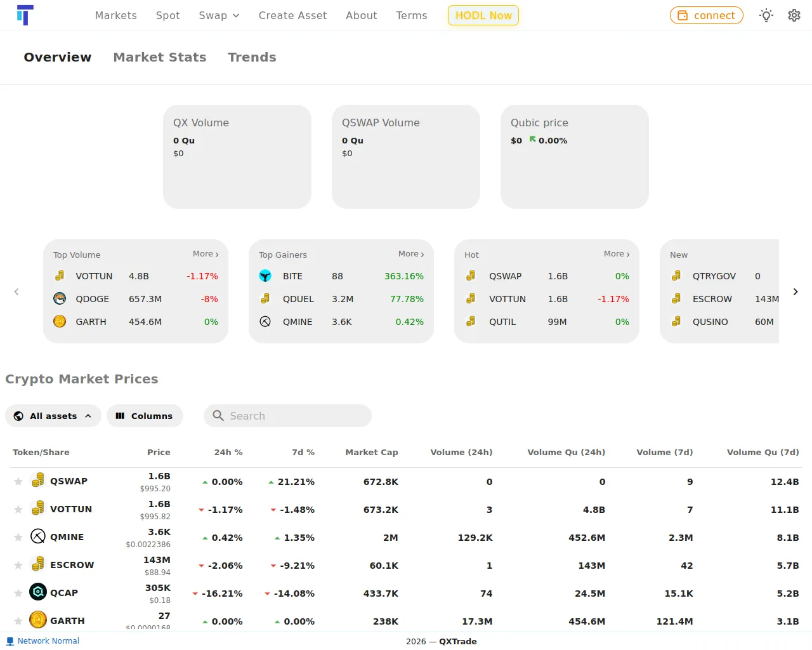Click the QMINE token icon in table

(x=38, y=536)
